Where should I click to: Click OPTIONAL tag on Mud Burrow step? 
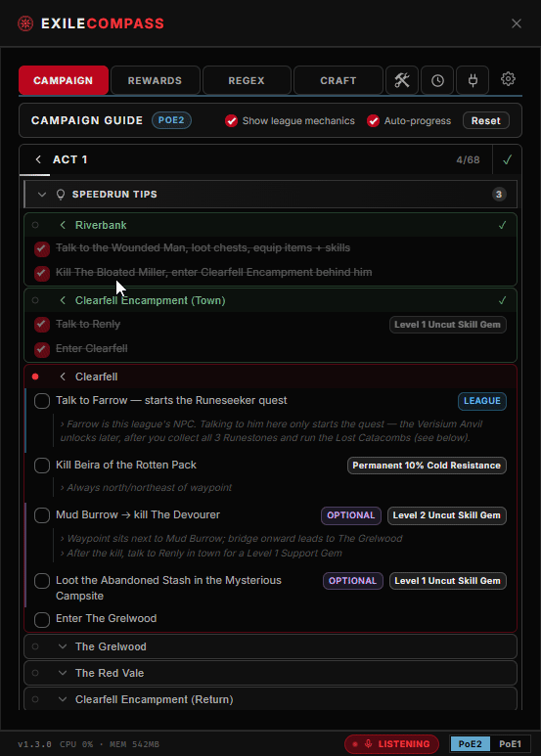[x=351, y=515]
